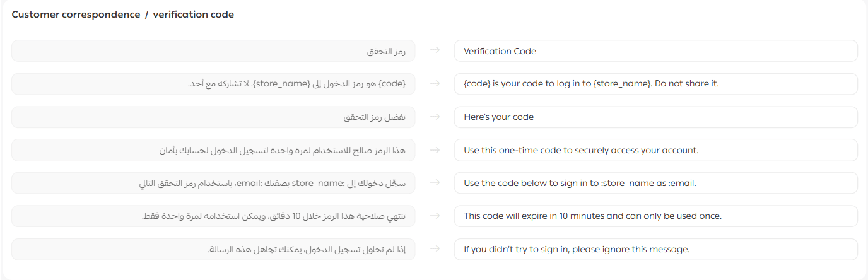Focus 'This code will expire in 10 minutes' field

pyautogui.click(x=655, y=216)
